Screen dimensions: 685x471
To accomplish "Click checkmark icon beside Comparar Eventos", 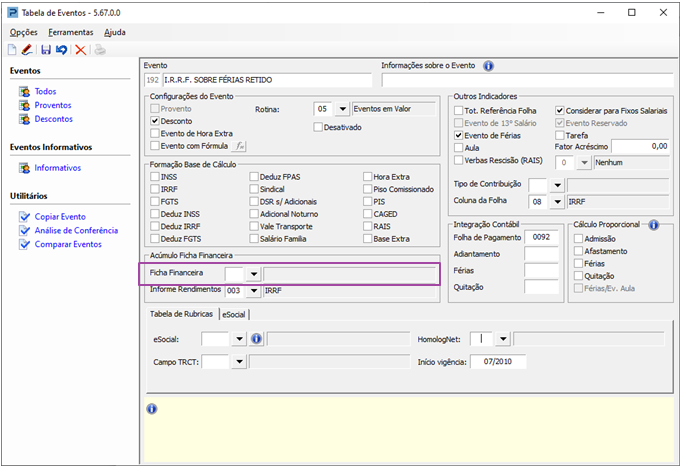I will click(24, 245).
